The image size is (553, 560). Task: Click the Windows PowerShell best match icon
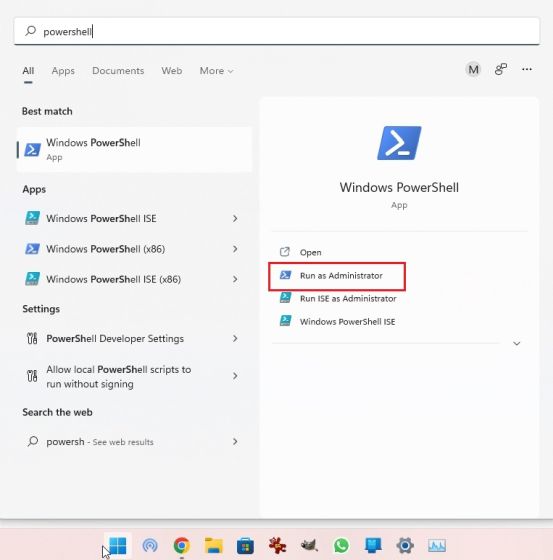32,150
